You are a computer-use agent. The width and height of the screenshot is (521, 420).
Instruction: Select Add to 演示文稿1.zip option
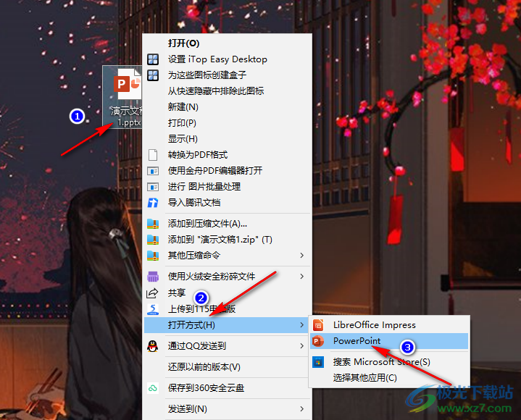[x=220, y=240]
